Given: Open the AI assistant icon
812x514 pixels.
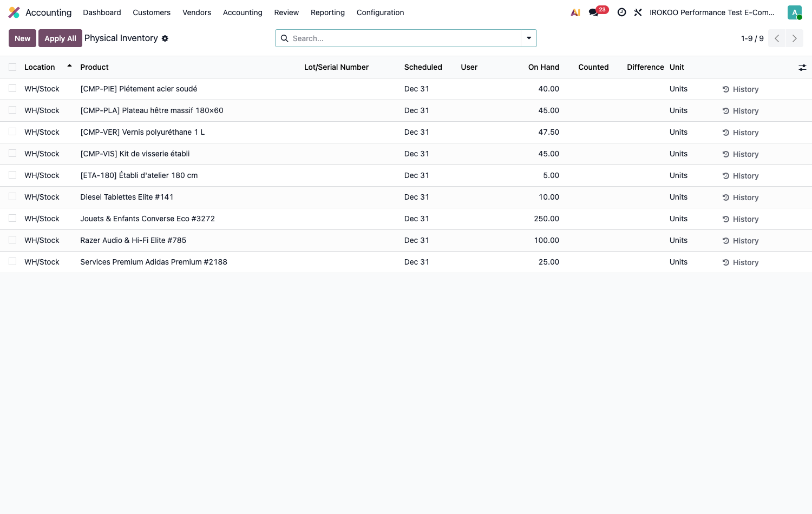Looking at the screenshot, I should tap(575, 12).
